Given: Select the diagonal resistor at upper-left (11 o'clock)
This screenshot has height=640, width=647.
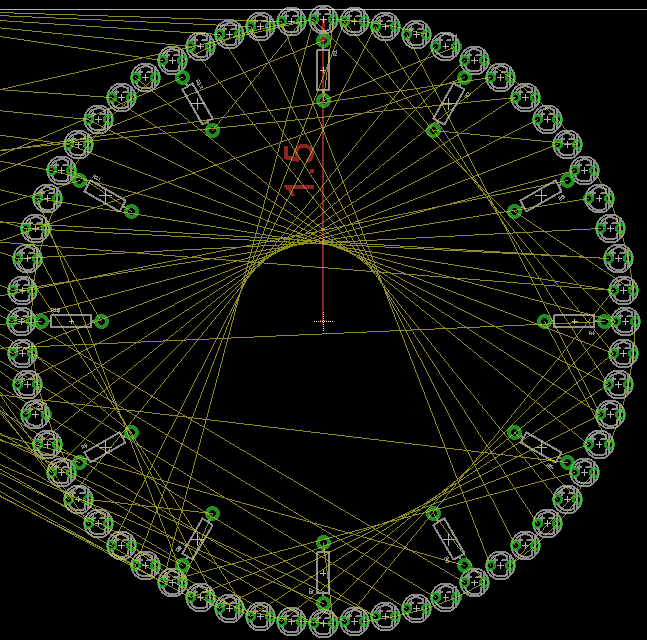Looking at the screenshot, I should point(197,103).
